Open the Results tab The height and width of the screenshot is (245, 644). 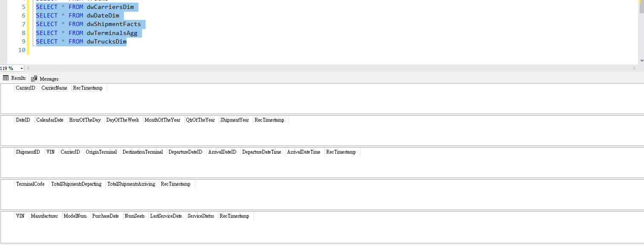pyautogui.click(x=14, y=78)
